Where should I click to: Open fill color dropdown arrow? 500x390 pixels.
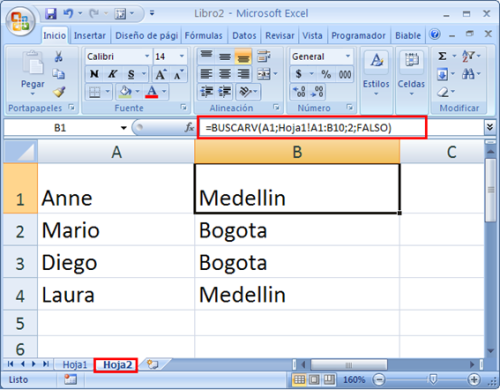pyautogui.click(x=137, y=92)
